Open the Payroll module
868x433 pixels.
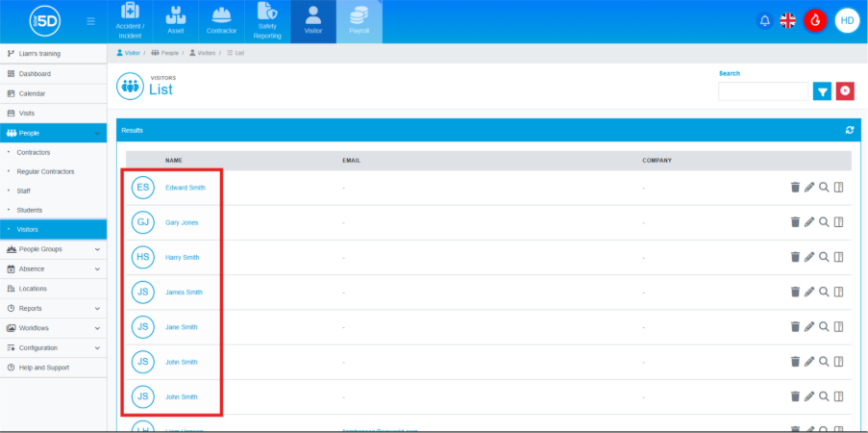tap(359, 21)
